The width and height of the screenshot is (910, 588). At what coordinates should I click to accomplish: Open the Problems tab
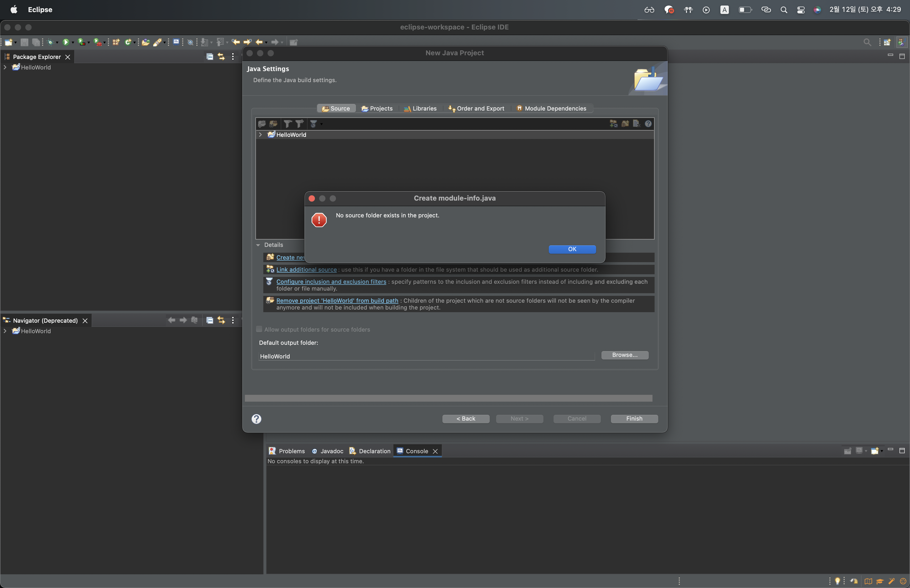tap(287, 451)
